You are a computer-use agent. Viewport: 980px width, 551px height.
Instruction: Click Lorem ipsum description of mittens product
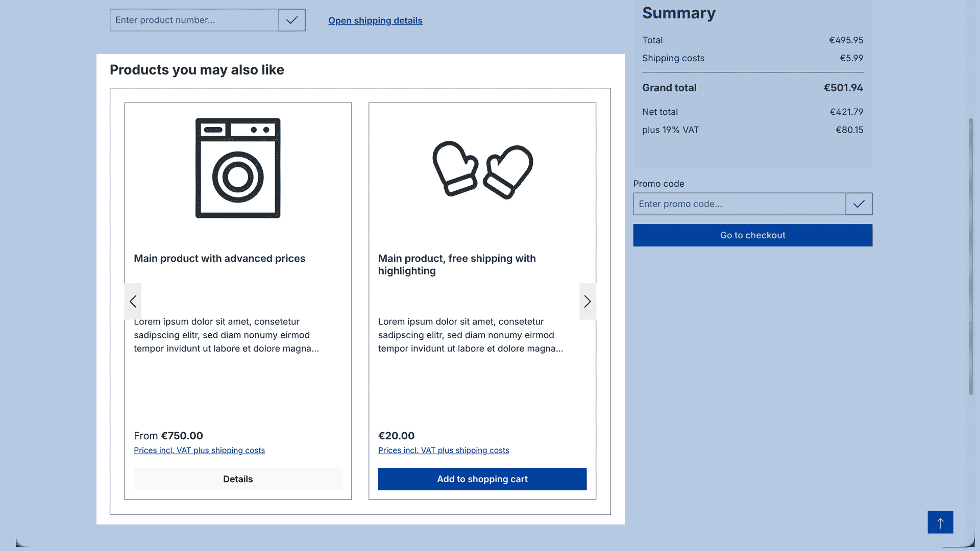470,335
